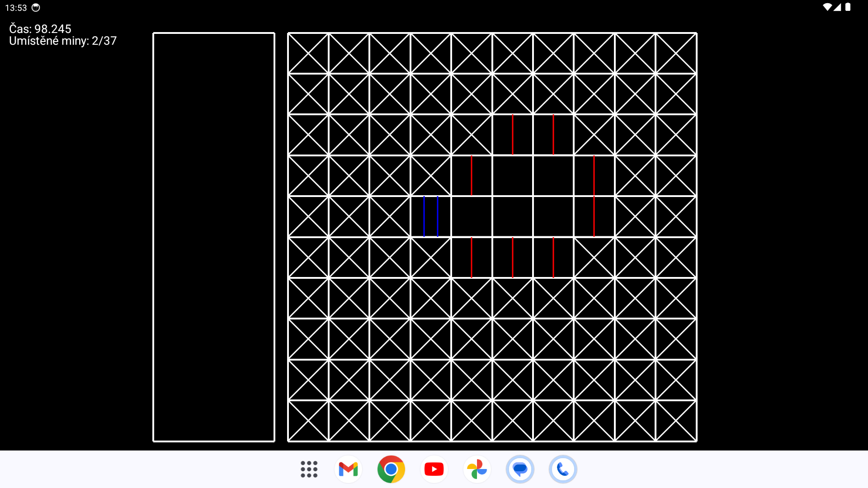Launch Chrome browser from the dock
The height and width of the screenshot is (488, 868).
click(x=391, y=469)
